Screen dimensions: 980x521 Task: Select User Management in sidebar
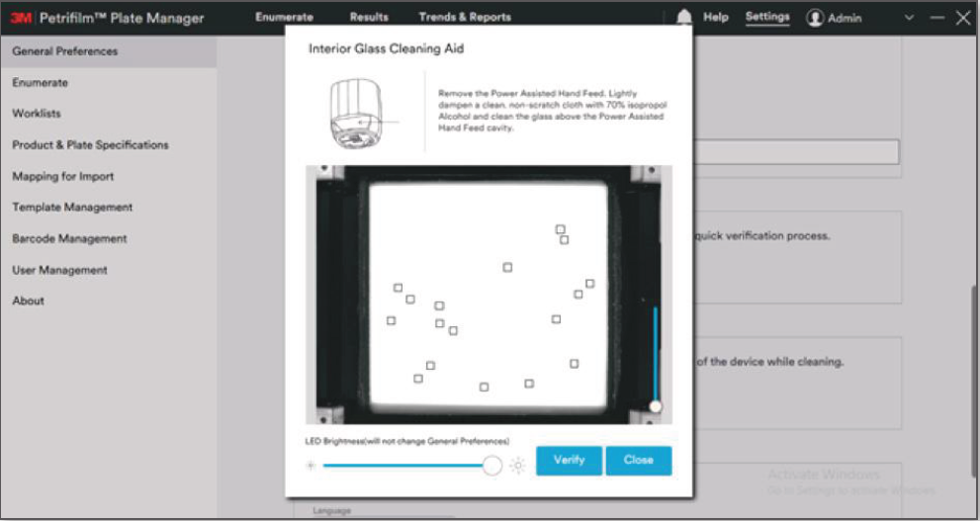pos(60,270)
